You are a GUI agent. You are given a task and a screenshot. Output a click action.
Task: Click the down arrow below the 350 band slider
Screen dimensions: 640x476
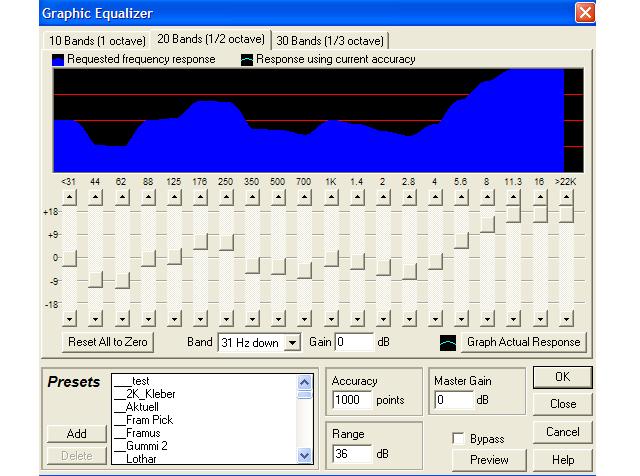pyautogui.click(x=253, y=318)
